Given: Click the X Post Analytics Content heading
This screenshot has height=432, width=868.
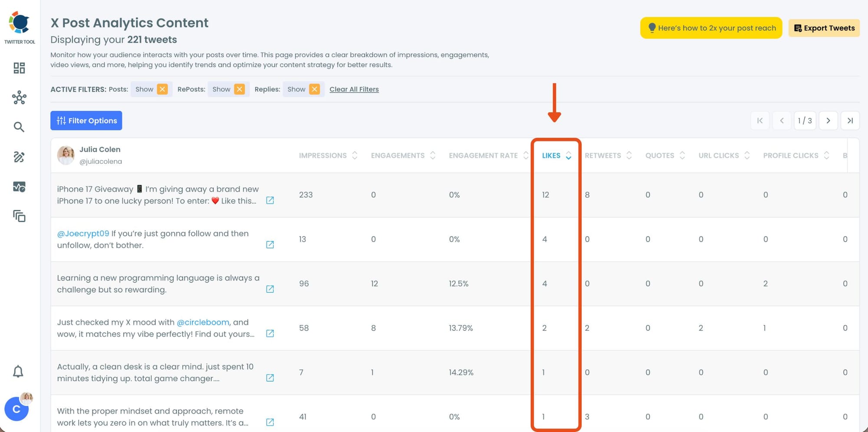Looking at the screenshot, I should [x=129, y=23].
